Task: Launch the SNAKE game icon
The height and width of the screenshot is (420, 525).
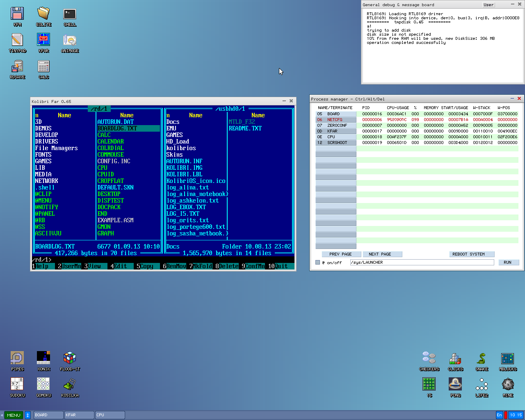Action: point(482,359)
